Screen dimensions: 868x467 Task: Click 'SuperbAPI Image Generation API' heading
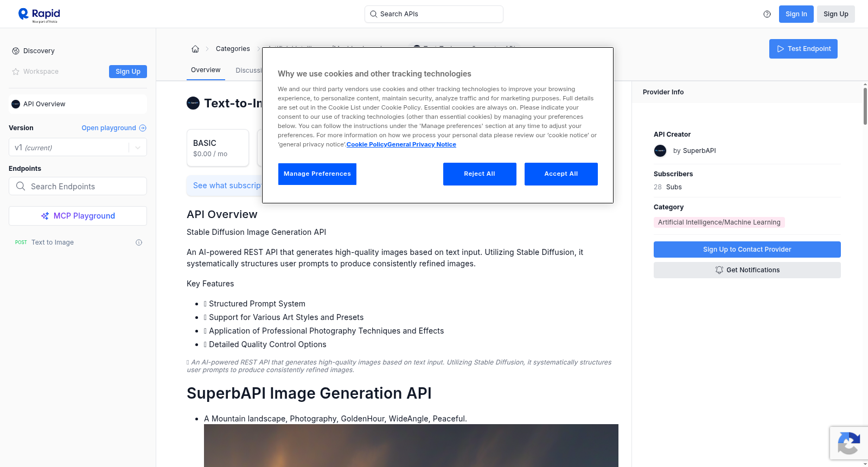tap(309, 393)
